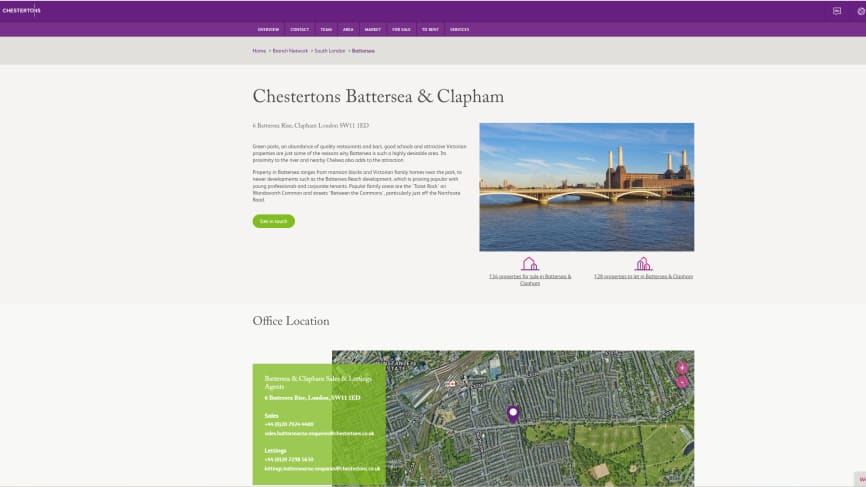Zoom out on the map with minus button
Viewport: 866px width, 487px height.
pos(682,382)
